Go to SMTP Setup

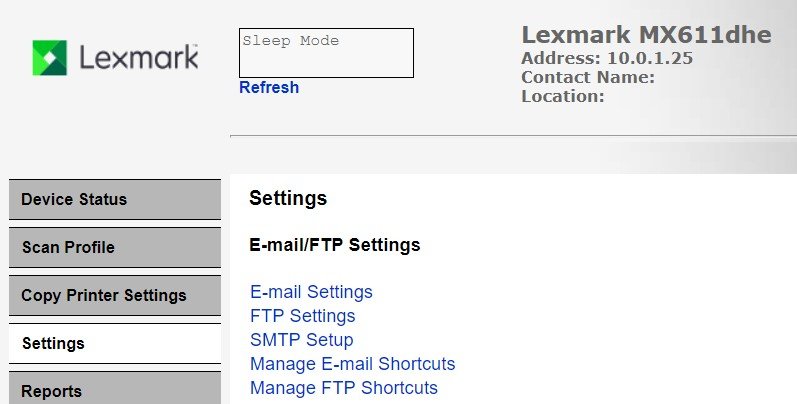tap(301, 340)
